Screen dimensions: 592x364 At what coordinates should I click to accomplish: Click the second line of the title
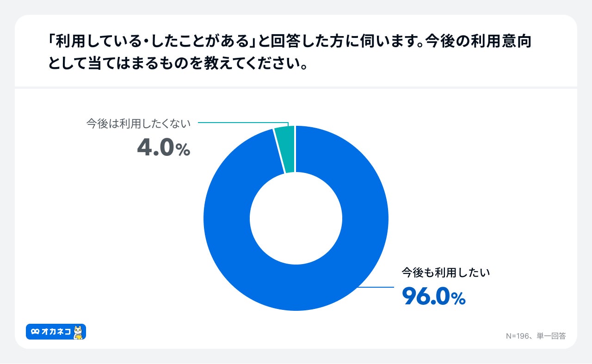coord(179,63)
